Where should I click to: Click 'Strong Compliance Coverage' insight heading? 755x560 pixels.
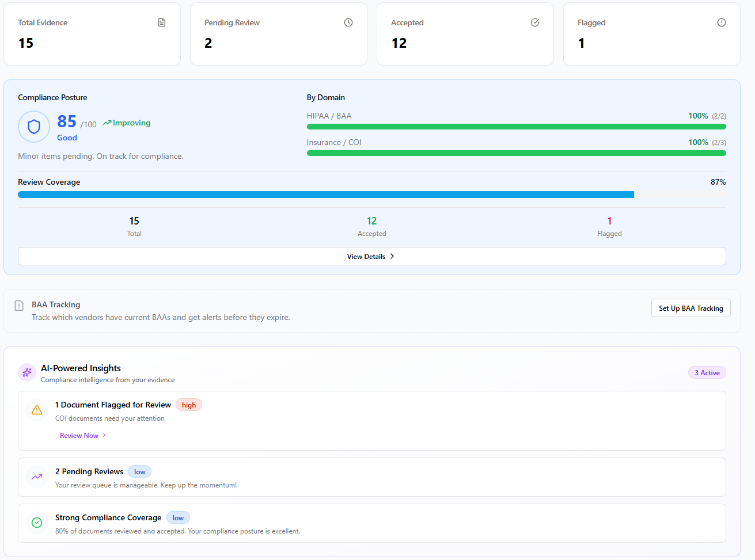coord(108,517)
